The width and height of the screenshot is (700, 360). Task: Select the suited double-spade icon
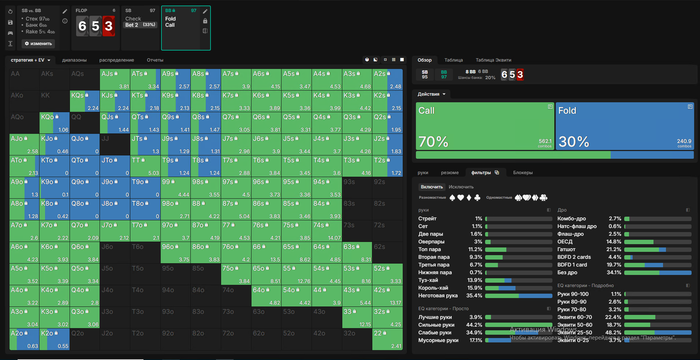(519, 197)
